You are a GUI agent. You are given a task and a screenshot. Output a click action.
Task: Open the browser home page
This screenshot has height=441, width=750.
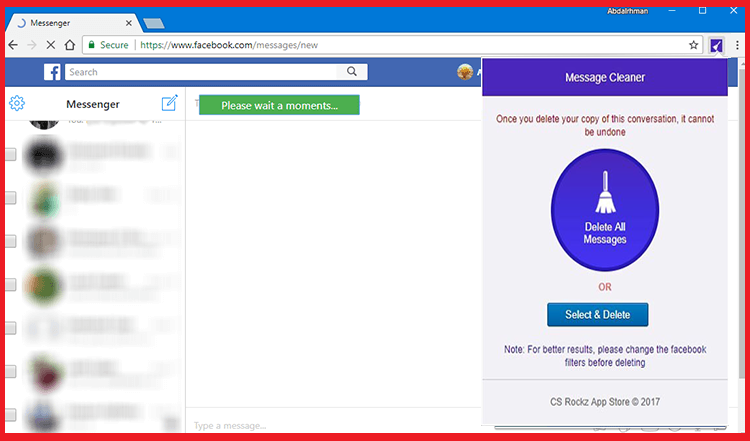point(70,45)
